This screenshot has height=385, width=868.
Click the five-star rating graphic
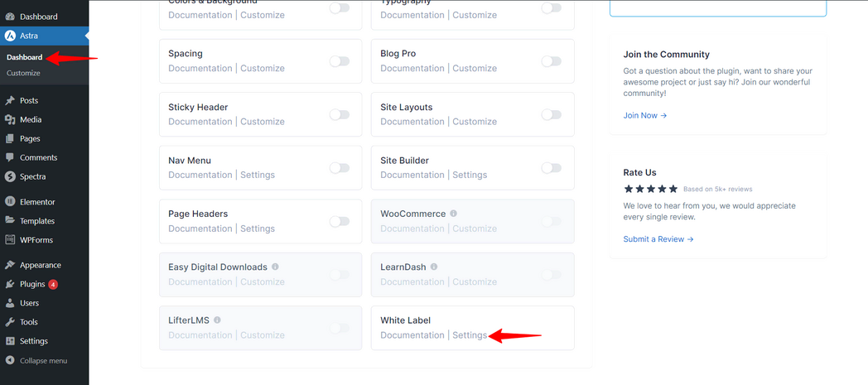coord(650,189)
